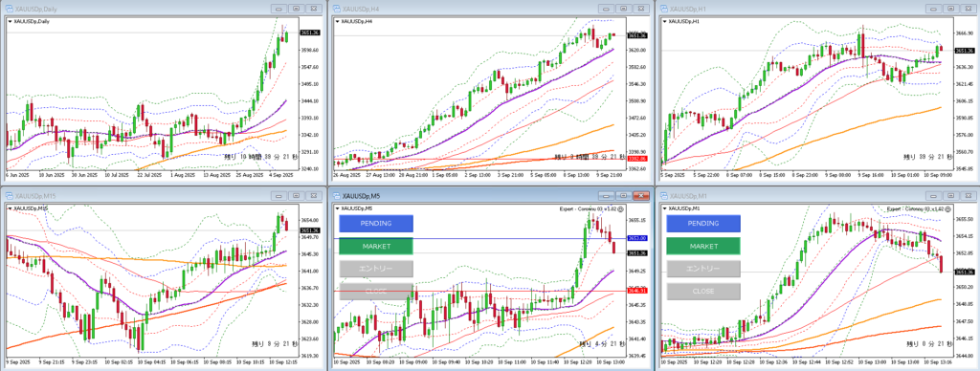Click the green MARKET button in M1 chart
This screenshot has width=980, height=371.
[x=703, y=246]
